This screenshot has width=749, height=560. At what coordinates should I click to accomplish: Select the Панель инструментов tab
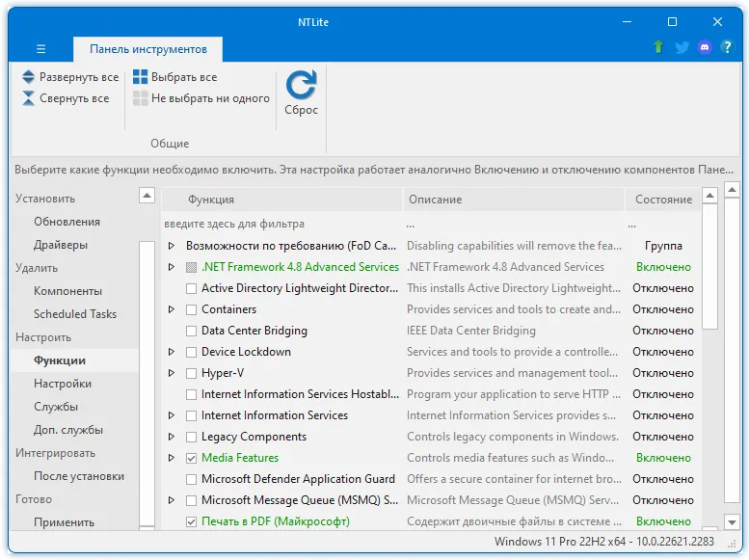click(x=148, y=49)
